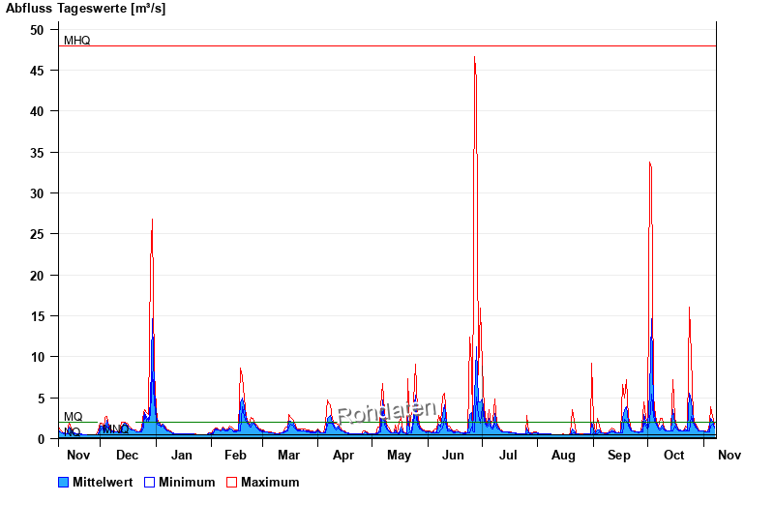Click the Sep label on the x-axis
The height and width of the screenshot is (532, 774).
pyautogui.click(x=618, y=455)
